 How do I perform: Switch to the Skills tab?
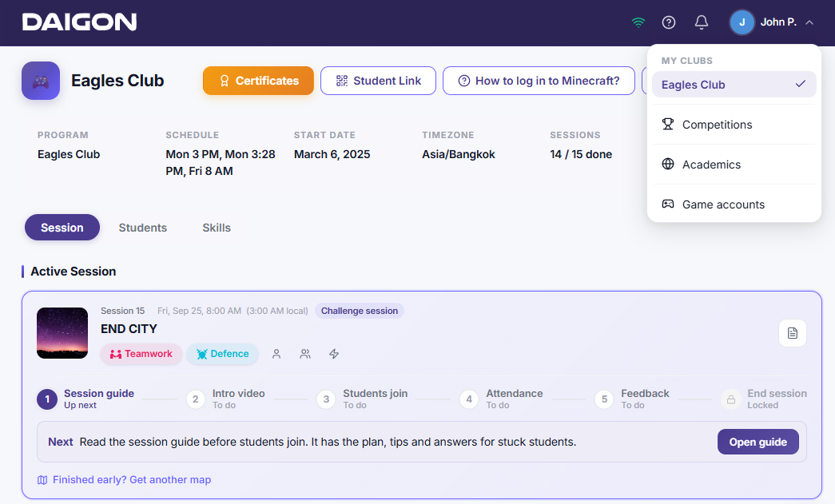217,228
